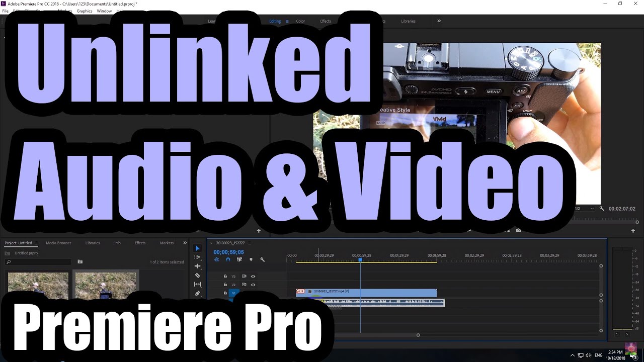Toggle lock on track V1
This screenshot has height=362, width=644.
(x=225, y=293)
